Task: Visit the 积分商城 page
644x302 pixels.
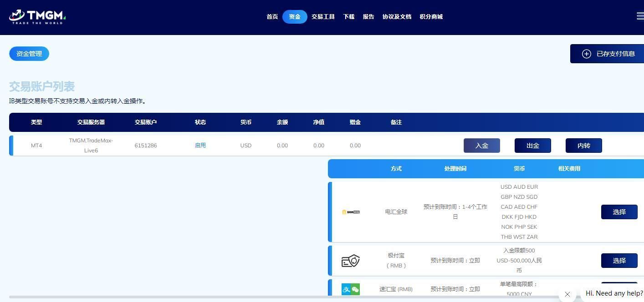Action: click(431, 16)
